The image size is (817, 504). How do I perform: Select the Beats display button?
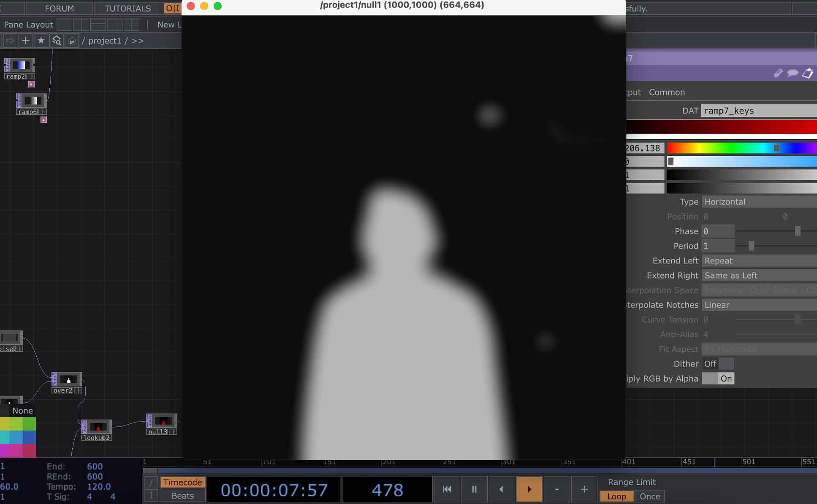pyautogui.click(x=182, y=496)
